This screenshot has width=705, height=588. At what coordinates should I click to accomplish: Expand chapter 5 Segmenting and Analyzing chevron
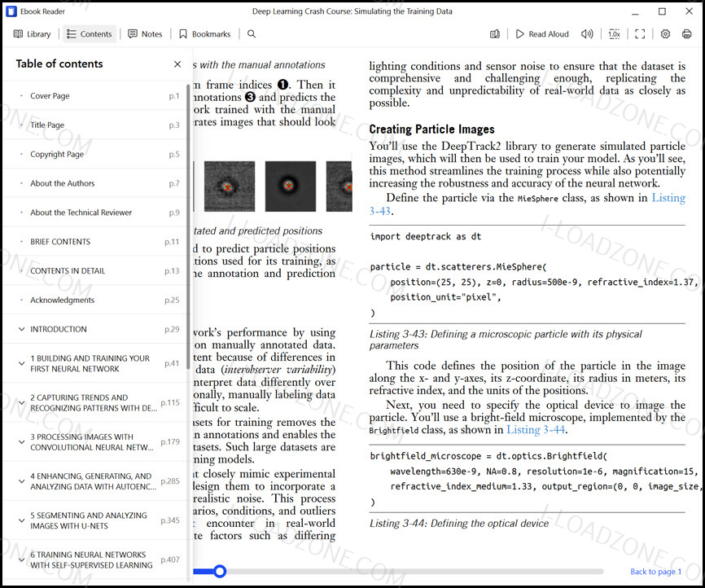pyautogui.click(x=21, y=520)
